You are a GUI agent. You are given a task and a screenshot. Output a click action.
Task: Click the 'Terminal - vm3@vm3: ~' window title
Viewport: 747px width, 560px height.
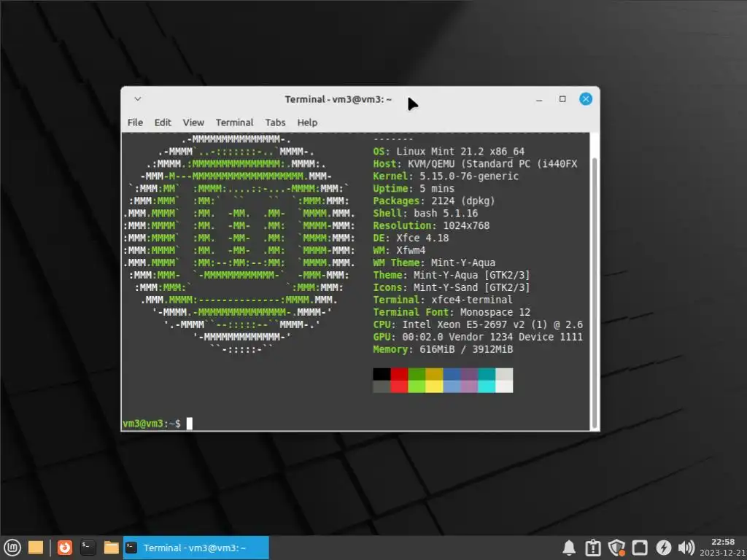338,99
